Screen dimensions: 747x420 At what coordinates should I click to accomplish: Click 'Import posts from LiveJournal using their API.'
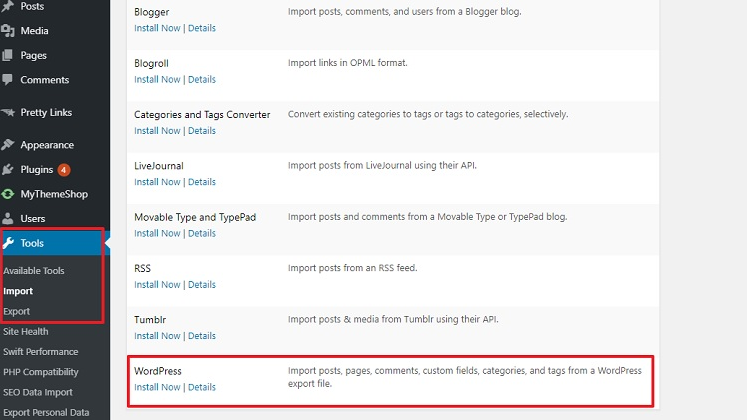(382, 165)
